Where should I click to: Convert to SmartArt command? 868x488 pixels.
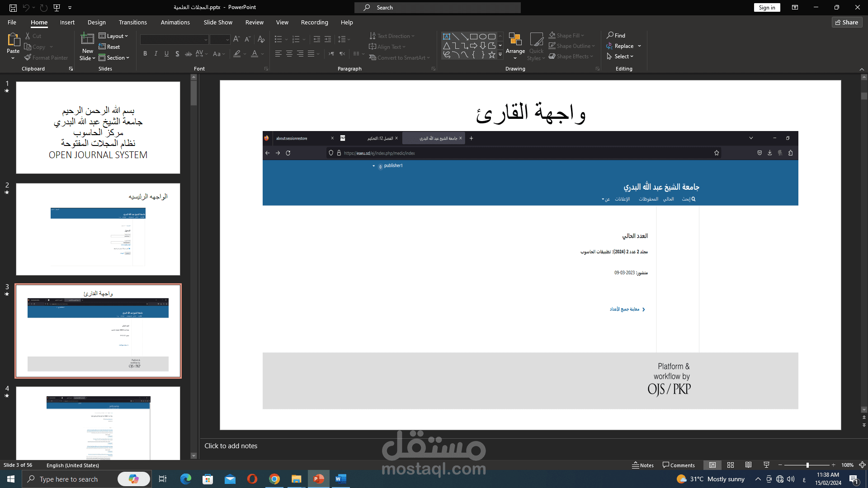(399, 57)
